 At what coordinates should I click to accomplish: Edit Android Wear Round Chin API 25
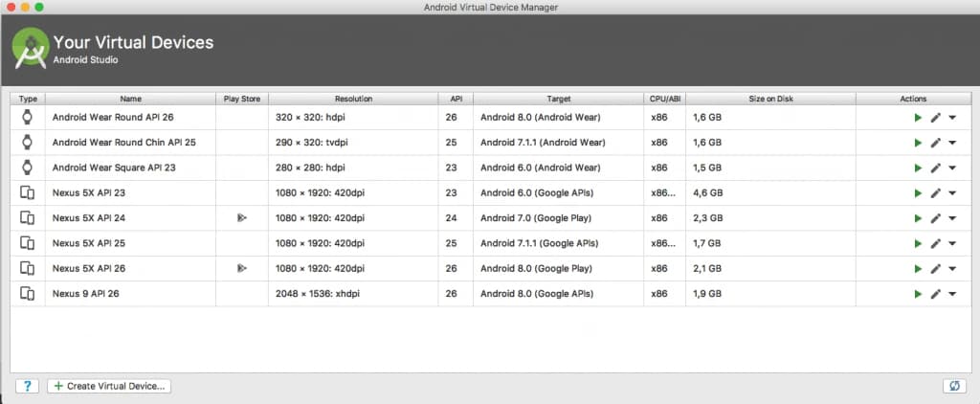tap(936, 143)
